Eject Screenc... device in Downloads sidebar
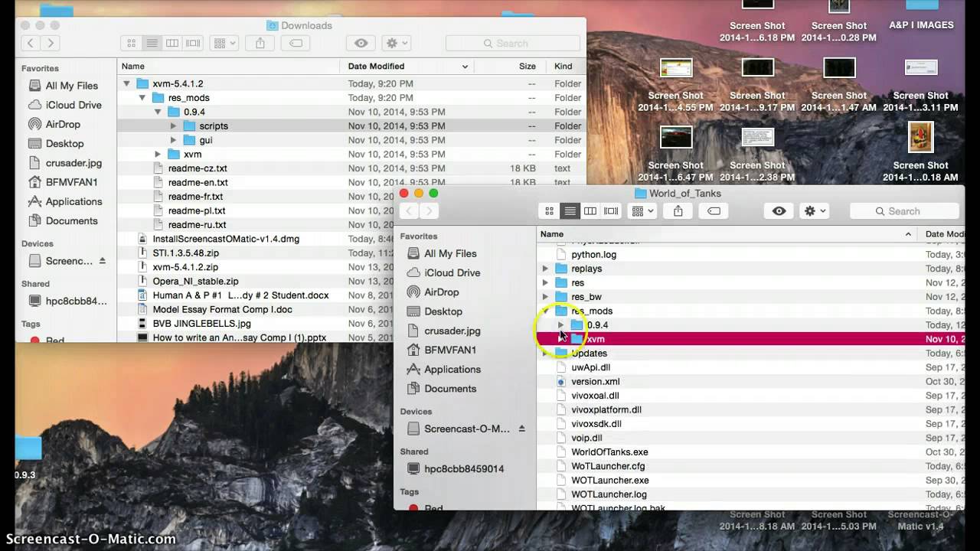The height and width of the screenshot is (551, 980). point(103,261)
